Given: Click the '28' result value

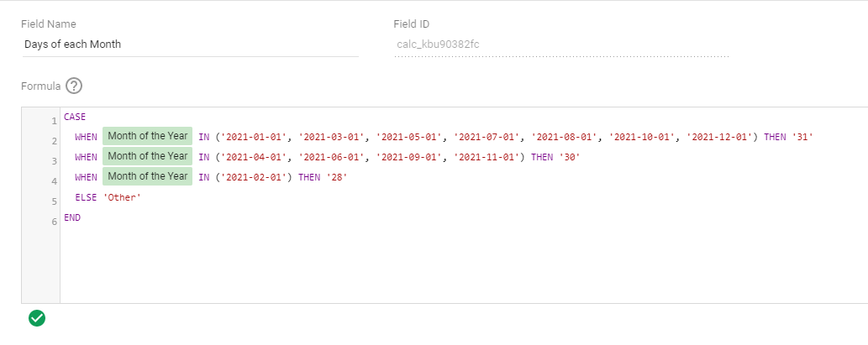Looking at the screenshot, I should [337, 177].
